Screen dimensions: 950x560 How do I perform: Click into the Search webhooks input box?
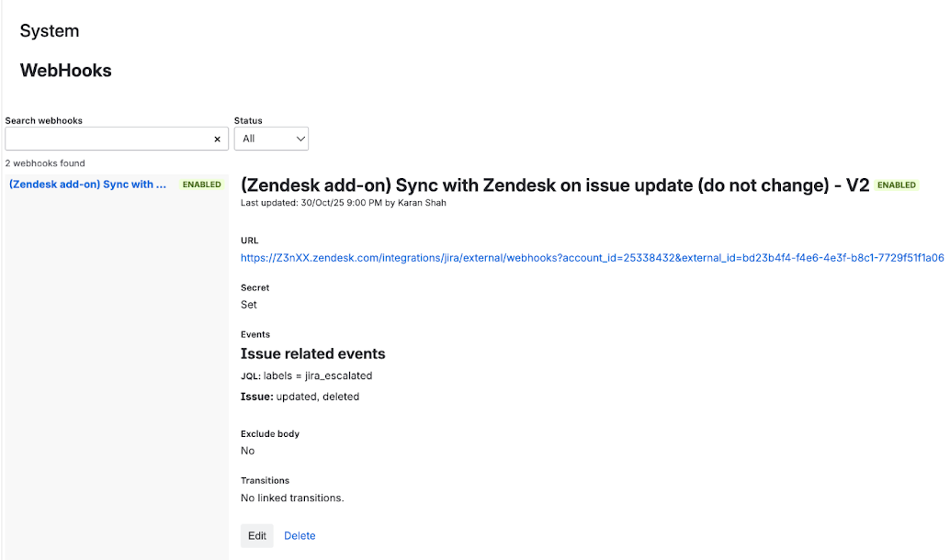click(x=107, y=140)
